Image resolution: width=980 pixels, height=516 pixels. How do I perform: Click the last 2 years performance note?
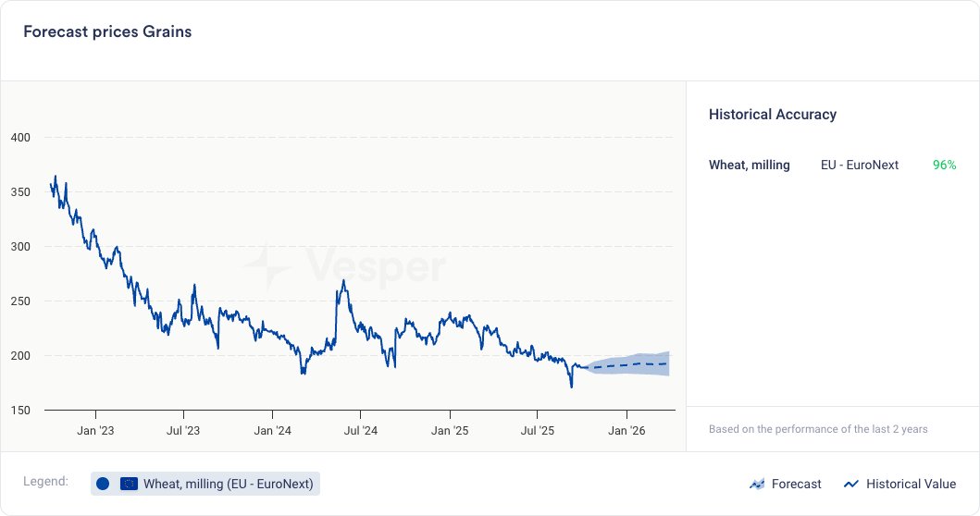click(818, 429)
